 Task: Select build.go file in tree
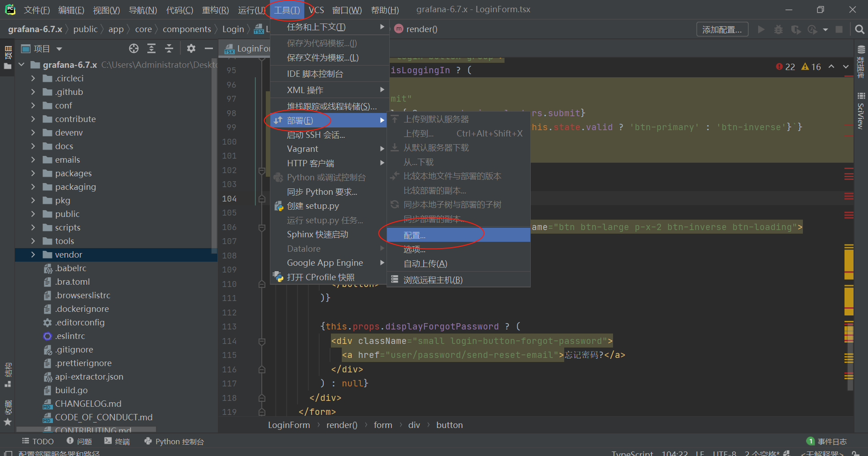71,390
